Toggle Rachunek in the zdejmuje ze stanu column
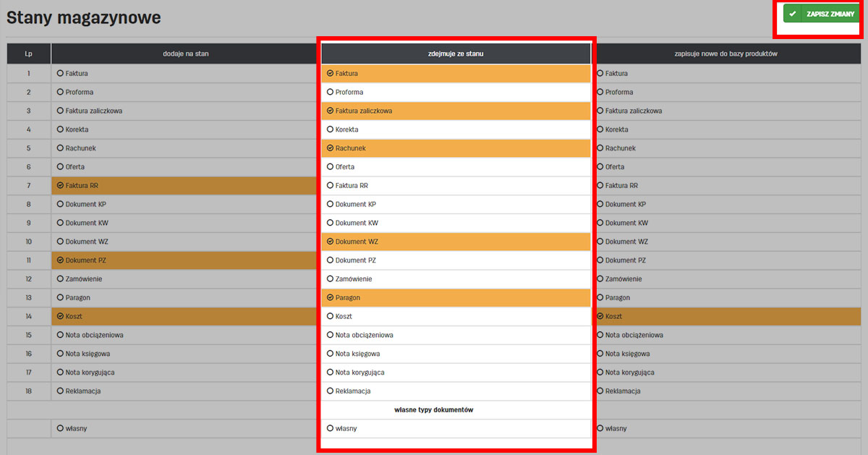This screenshot has width=868, height=455. pos(331,148)
